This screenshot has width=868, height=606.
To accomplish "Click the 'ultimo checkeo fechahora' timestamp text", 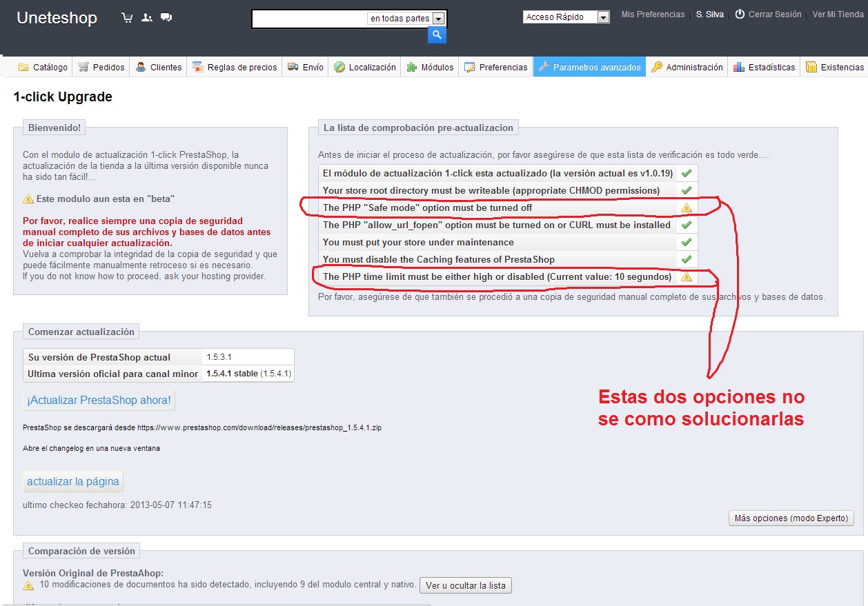I will [117, 505].
